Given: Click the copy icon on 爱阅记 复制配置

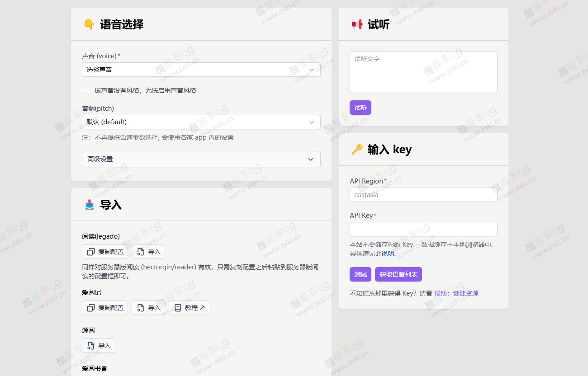Looking at the screenshot, I should click(91, 307).
